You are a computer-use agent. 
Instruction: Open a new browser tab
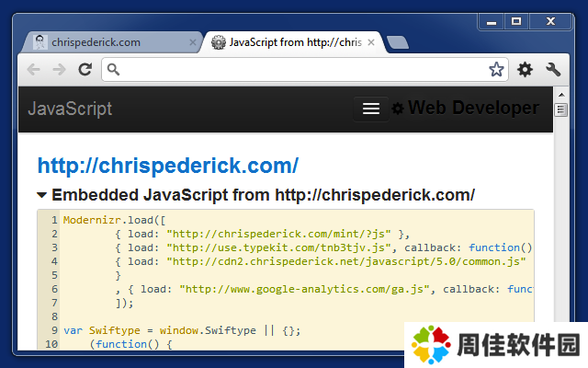point(397,42)
